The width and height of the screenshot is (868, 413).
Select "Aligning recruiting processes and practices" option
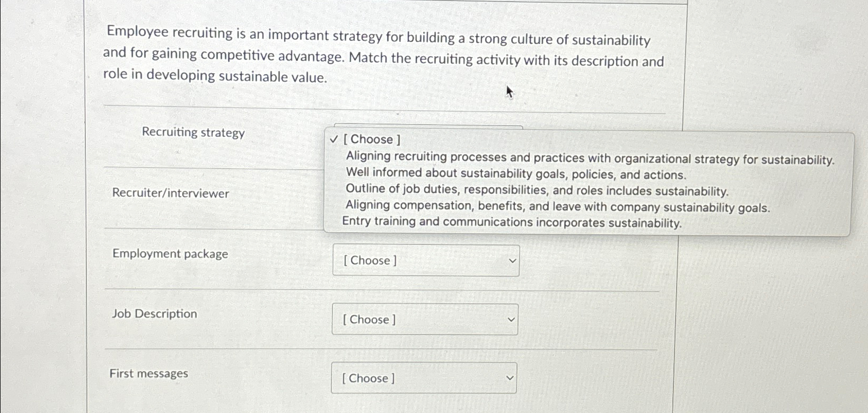(x=589, y=156)
